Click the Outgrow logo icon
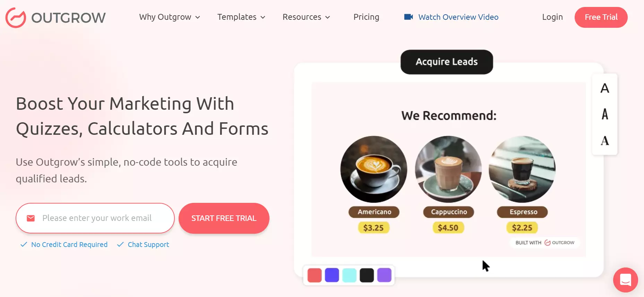This screenshot has height=297, width=644. coord(16,18)
